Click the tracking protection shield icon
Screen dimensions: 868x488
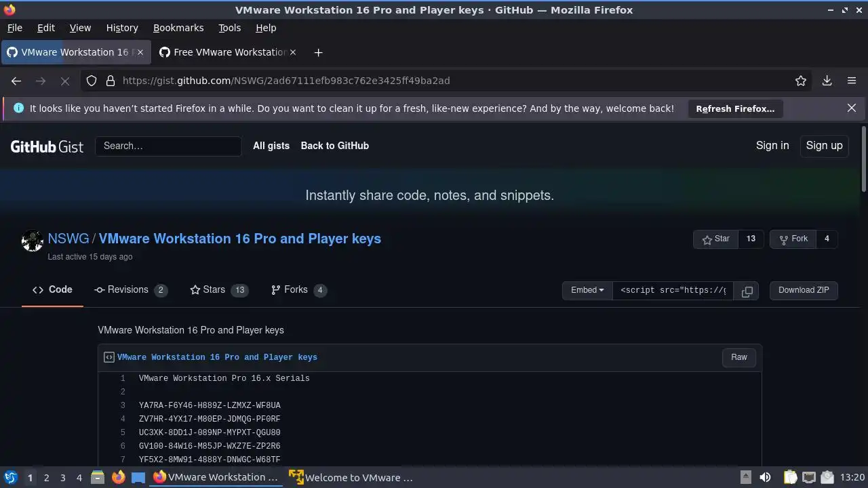92,81
